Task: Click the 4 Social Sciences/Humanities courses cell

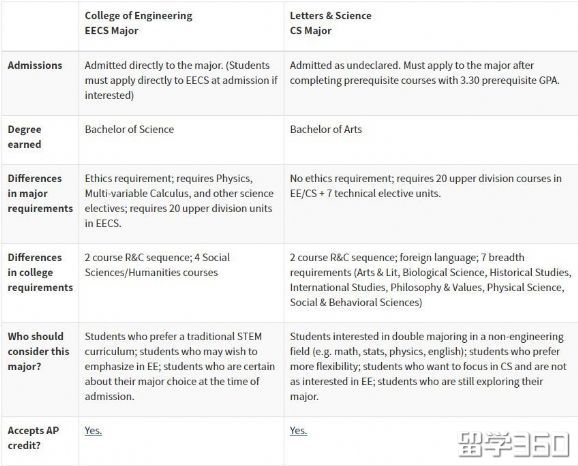Action: [157, 265]
